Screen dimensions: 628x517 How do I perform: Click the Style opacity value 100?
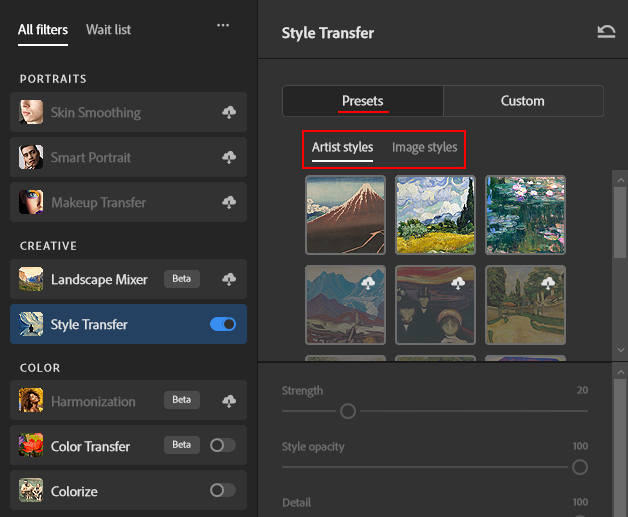[580, 446]
